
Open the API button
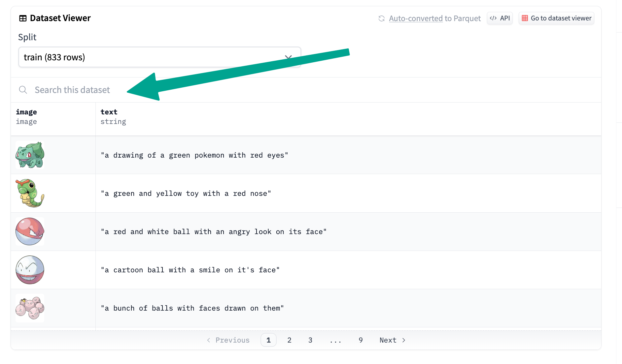click(500, 18)
